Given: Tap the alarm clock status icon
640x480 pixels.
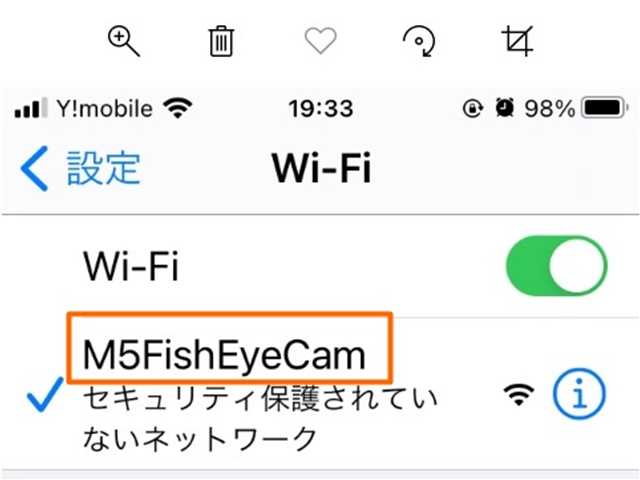Looking at the screenshot, I should [x=504, y=108].
